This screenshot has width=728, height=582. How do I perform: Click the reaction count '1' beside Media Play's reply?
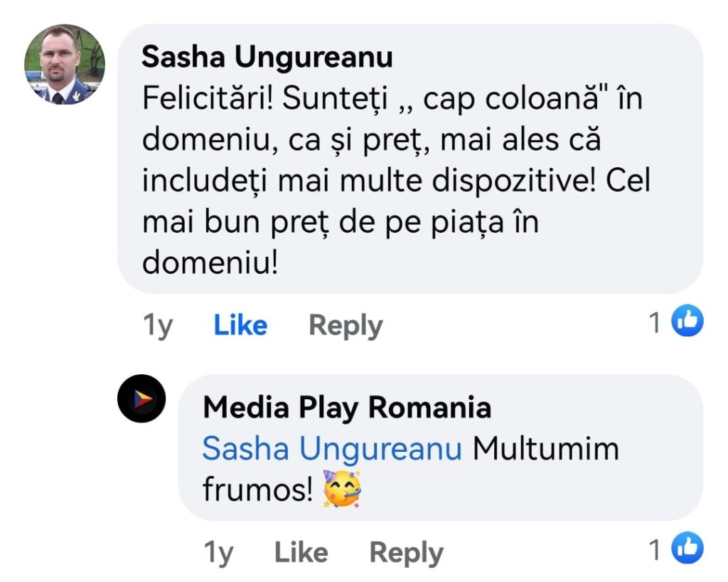655,551
